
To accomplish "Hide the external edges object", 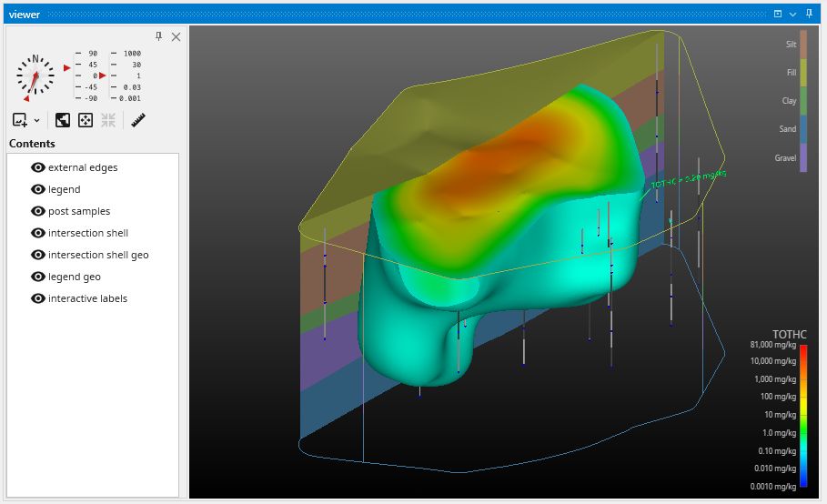I will point(38,167).
